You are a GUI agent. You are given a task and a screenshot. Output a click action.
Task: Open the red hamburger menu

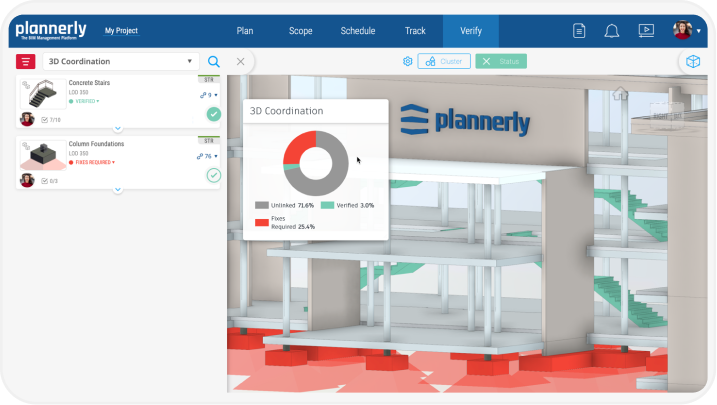click(26, 61)
